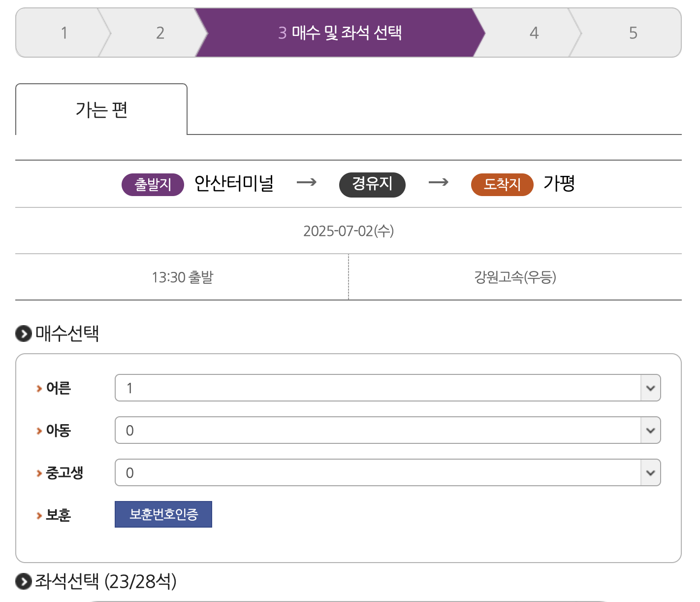Image resolution: width=700 pixels, height=602 pixels.
Task: Select the orange 도착지 badge
Action: [x=502, y=185]
